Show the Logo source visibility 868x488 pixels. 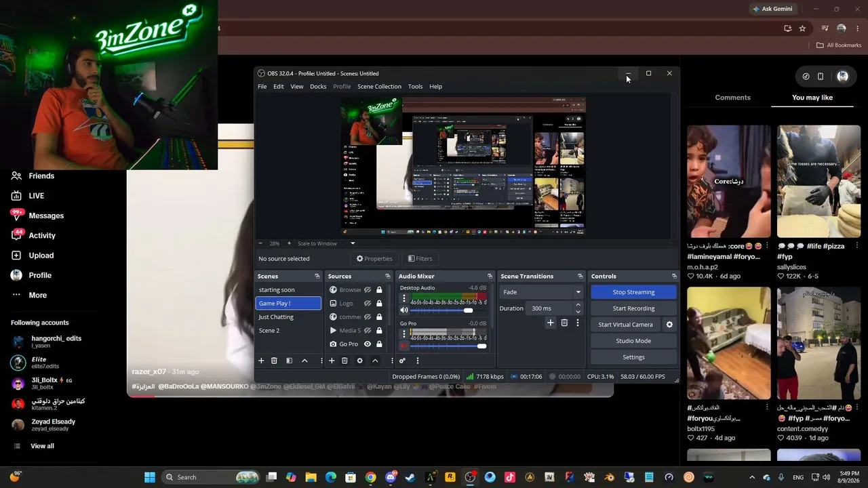coord(368,304)
